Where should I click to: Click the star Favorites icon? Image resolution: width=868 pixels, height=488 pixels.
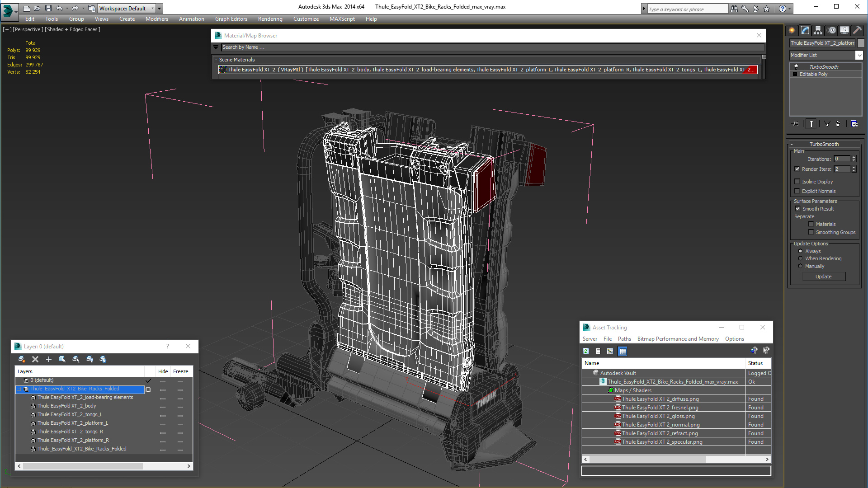pyautogui.click(x=767, y=9)
